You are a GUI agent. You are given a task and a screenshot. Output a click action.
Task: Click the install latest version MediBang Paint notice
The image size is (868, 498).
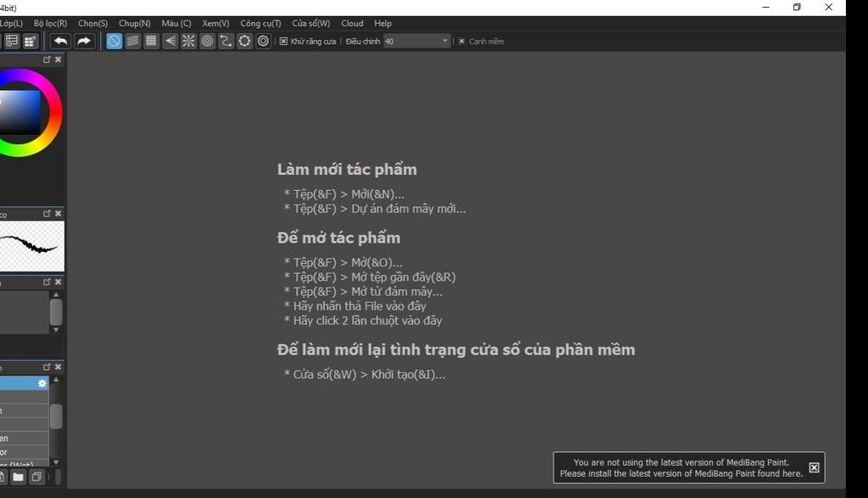[681, 468]
